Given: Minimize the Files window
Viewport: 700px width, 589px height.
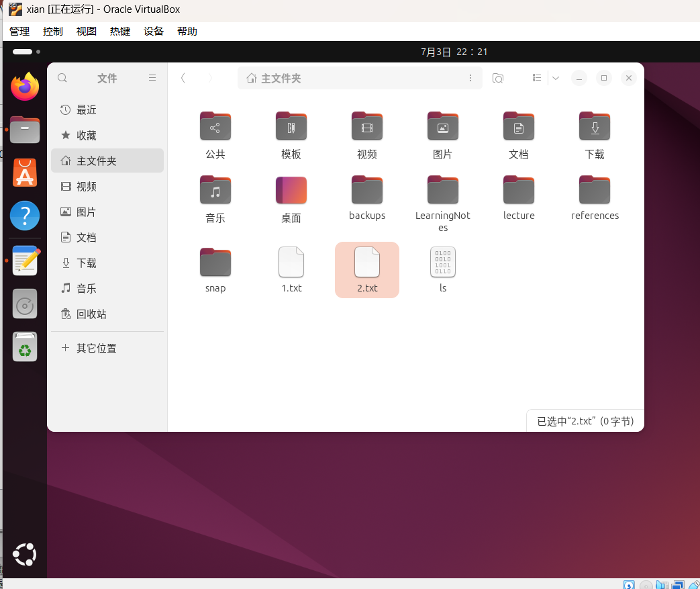Looking at the screenshot, I should (x=579, y=78).
